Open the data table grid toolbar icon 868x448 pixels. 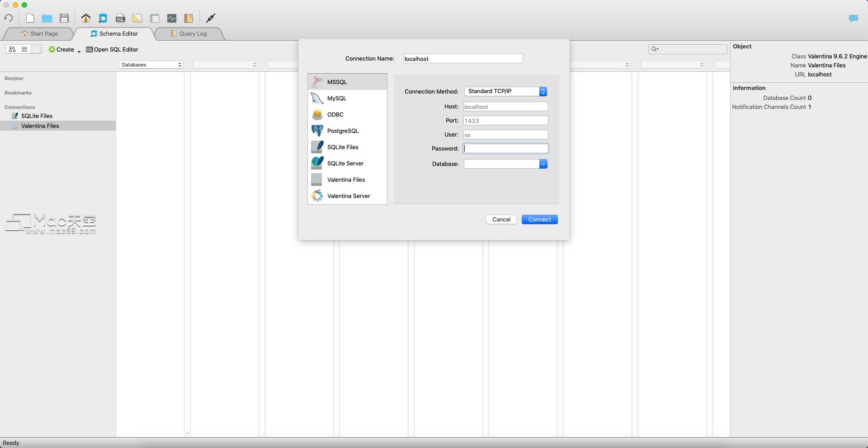[x=155, y=18]
